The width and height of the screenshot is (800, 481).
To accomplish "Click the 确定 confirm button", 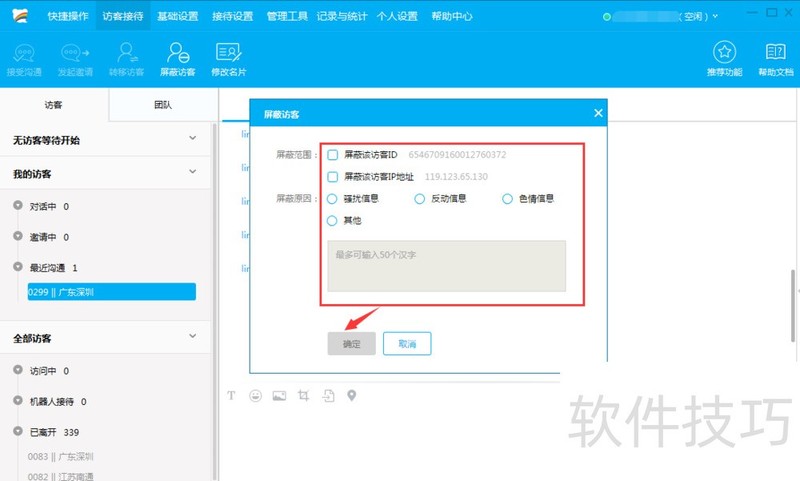I will tap(351, 343).
